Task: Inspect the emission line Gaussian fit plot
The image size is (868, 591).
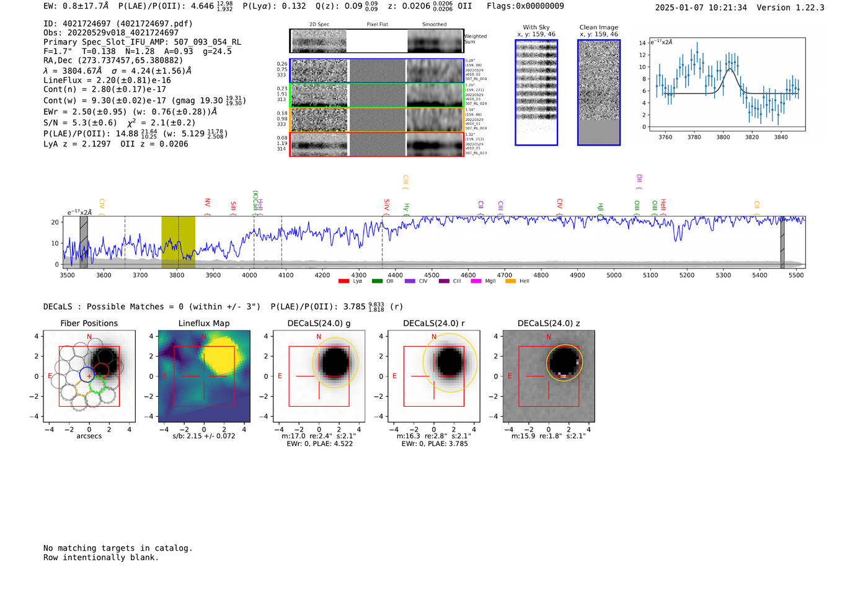Action: [727, 84]
